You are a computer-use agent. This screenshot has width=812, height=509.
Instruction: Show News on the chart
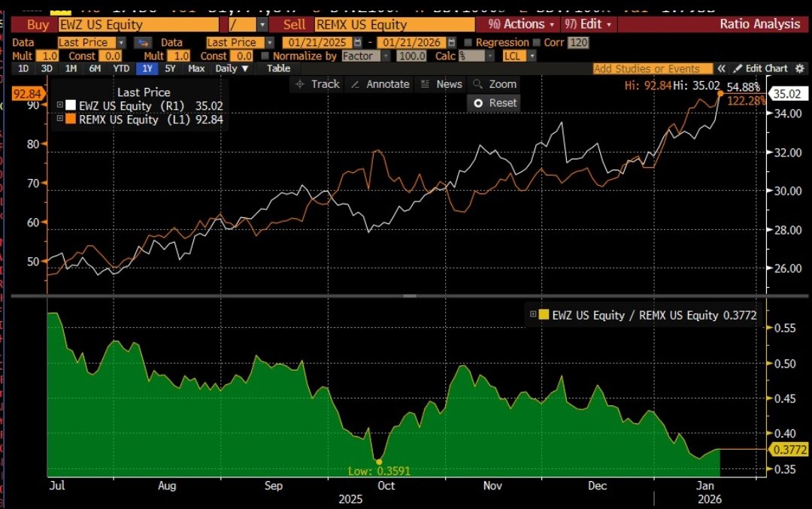442,84
